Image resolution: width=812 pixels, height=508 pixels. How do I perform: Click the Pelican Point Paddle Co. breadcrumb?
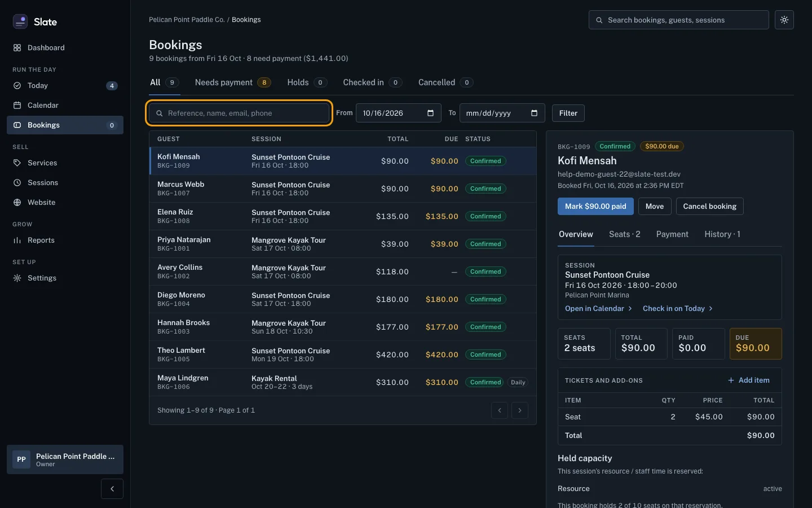click(x=187, y=20)
